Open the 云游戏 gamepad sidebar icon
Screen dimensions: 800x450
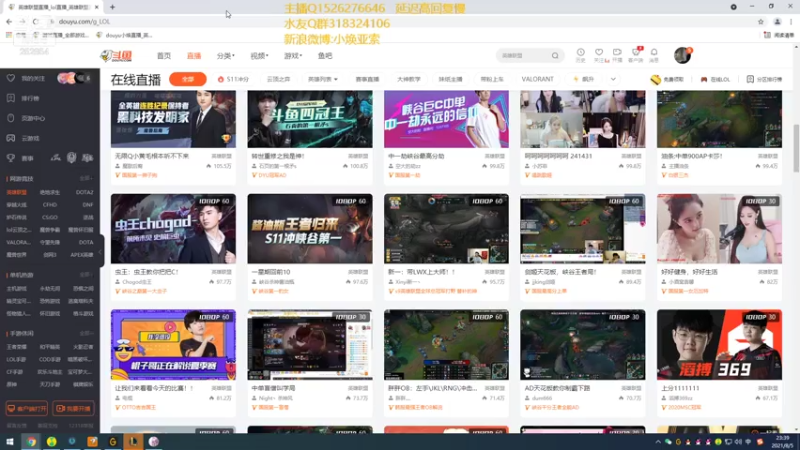coord(11,138)
